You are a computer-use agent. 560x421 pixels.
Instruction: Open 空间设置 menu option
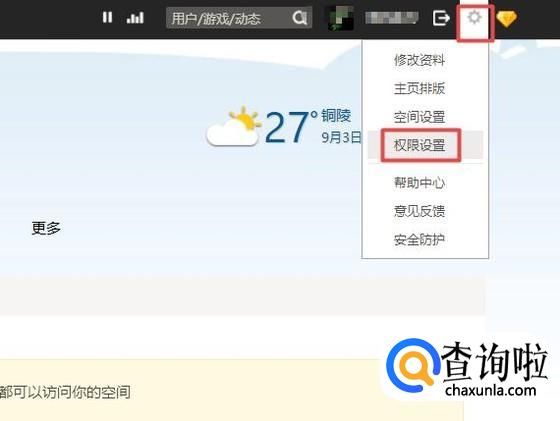click(x=420, y=117)
